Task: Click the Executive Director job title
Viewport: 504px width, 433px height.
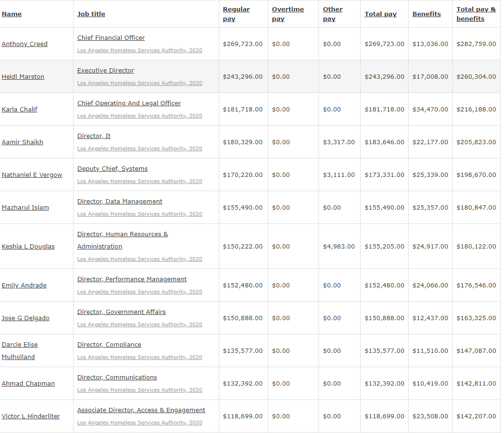Action: 105,70
